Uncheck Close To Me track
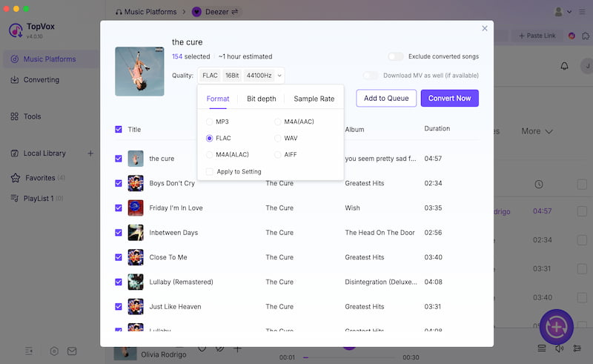The height and width of the screenshot is (364, 593). (119, 257)
